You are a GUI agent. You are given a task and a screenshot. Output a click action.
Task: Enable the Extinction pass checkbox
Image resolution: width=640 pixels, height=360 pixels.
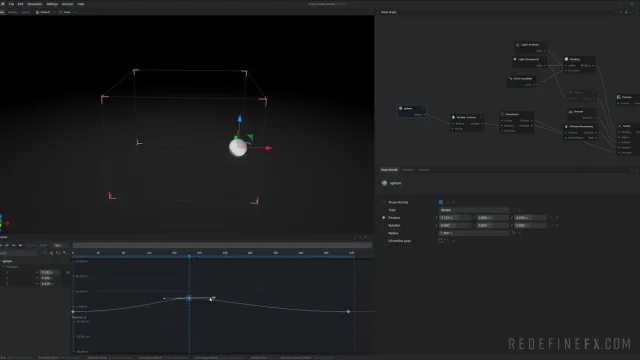pyautogui.click(x=441, y=241)
